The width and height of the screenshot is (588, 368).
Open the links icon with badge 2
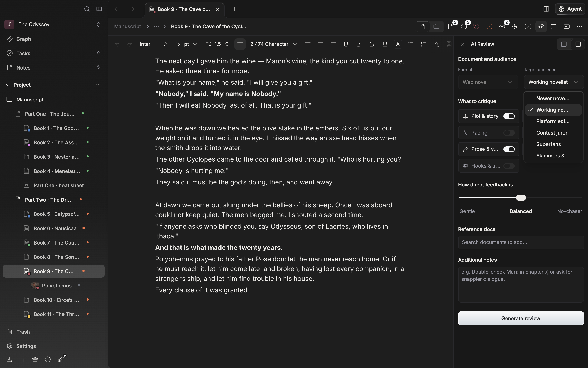502,26
